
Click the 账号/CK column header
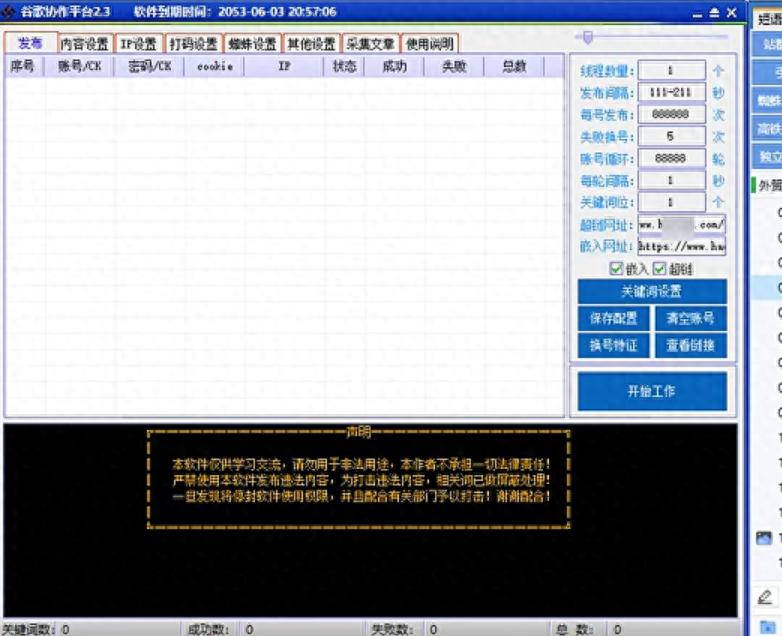click(x=79, y=66)
